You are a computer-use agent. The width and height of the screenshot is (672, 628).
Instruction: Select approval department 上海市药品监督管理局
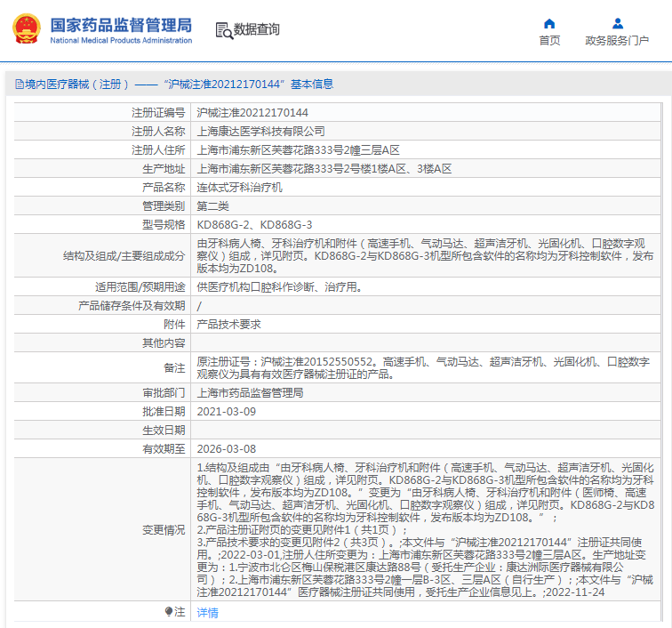pos(250,393)
